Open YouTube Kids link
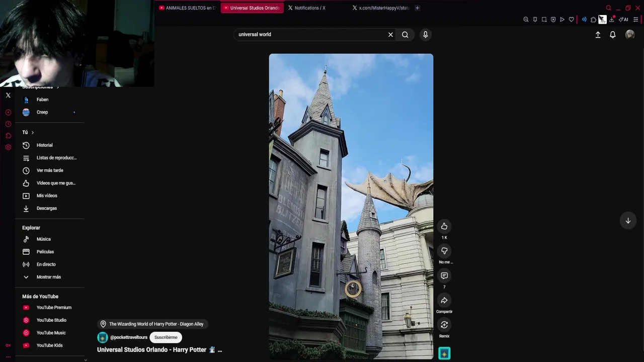The image size is (644, 362). click(49, 345)
